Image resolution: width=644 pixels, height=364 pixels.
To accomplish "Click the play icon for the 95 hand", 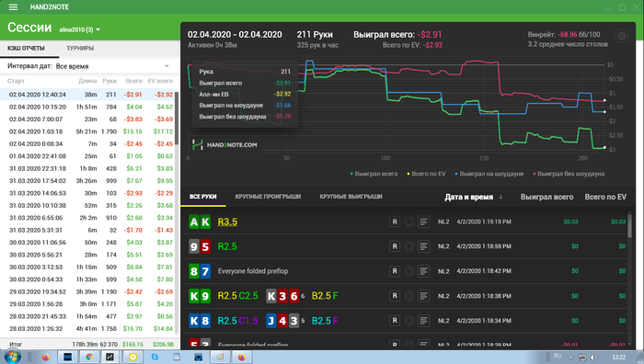I will point(409,246).
